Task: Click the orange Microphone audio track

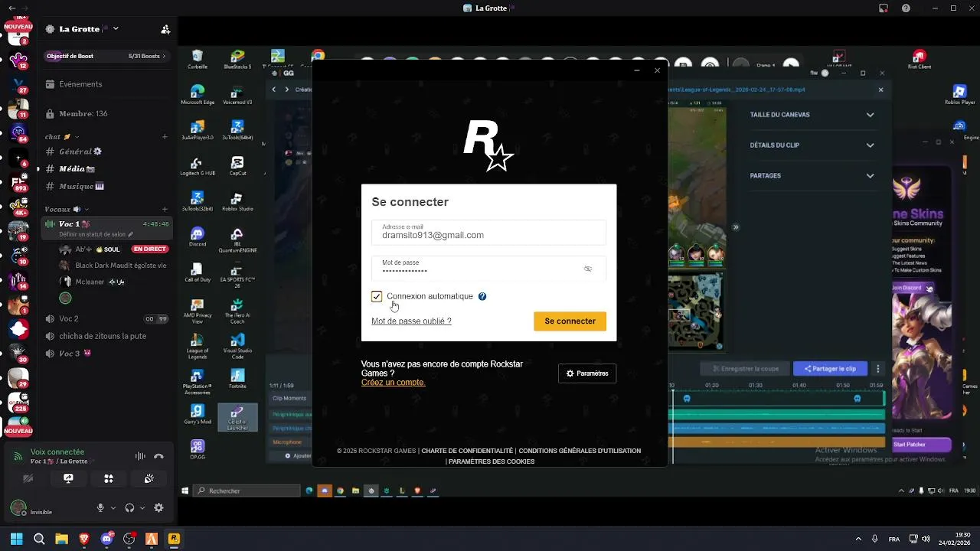Action: [777, 442]
